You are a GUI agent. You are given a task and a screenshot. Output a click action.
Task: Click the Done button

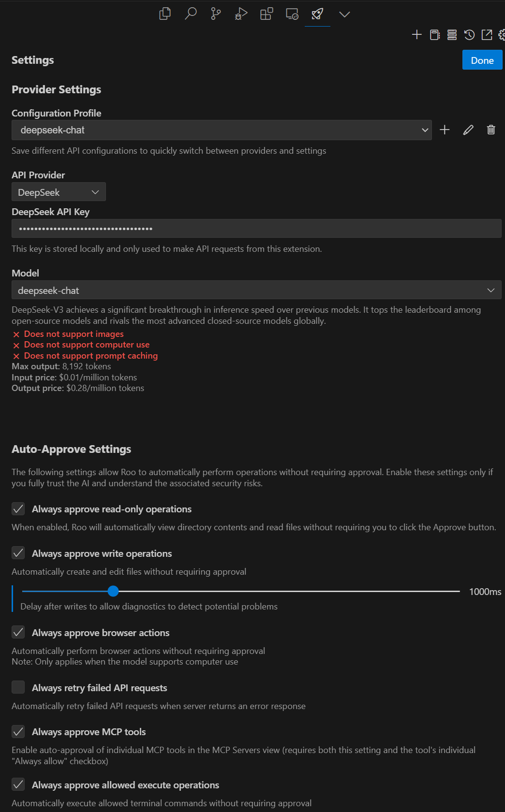click(482, 60)
